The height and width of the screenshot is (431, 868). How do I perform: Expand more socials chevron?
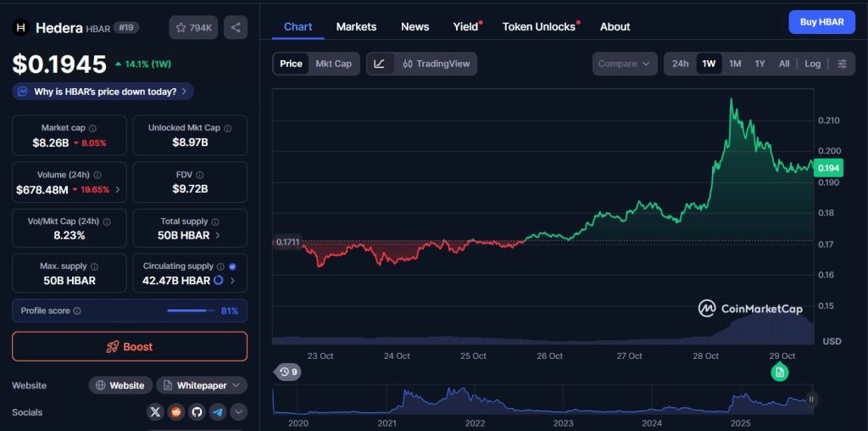pyautogui.click(x=239, y=412)
